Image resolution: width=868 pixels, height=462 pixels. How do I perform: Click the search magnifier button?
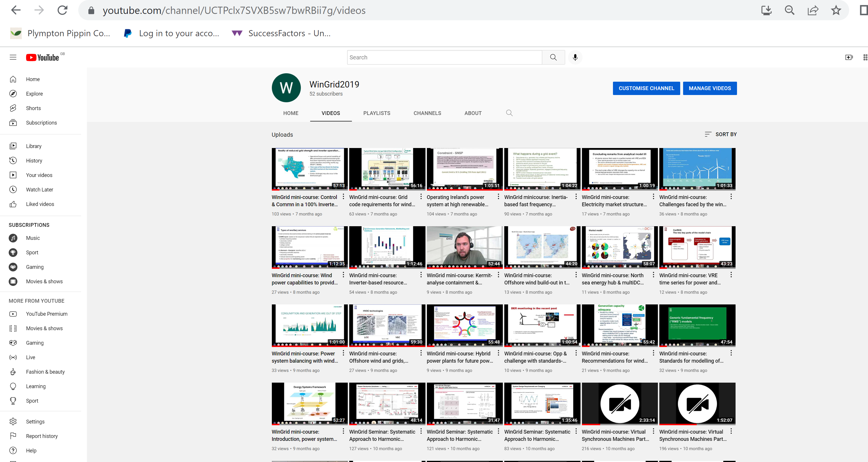point(553,57)
